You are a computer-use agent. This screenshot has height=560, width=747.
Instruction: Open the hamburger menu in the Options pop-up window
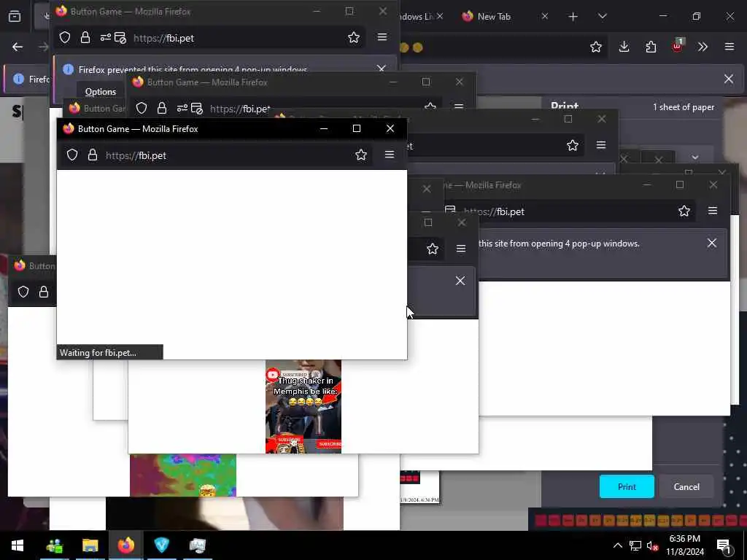pyautogui.click(x=382, y=37)
